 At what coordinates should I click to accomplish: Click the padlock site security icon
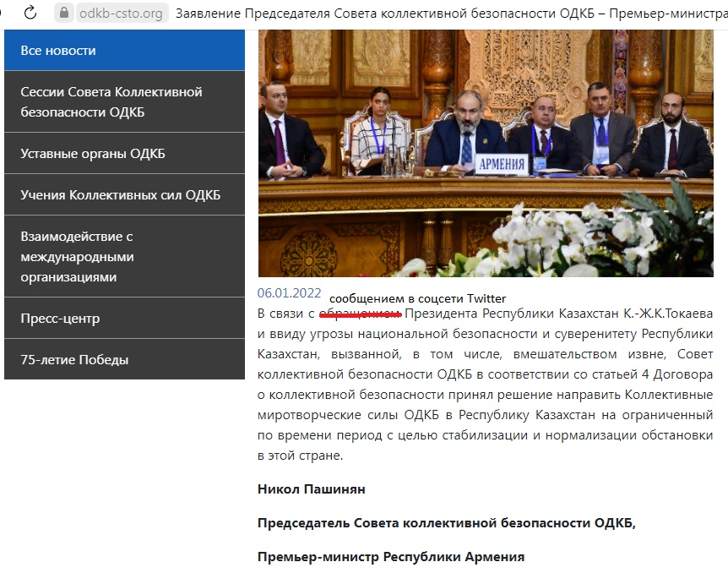(64, 14)
